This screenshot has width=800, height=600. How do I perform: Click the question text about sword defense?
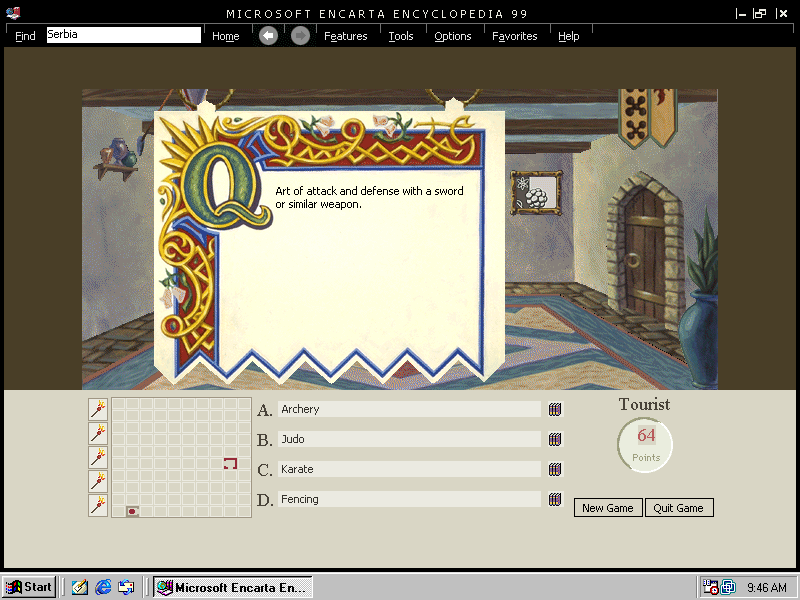click(x=369, y=197)
